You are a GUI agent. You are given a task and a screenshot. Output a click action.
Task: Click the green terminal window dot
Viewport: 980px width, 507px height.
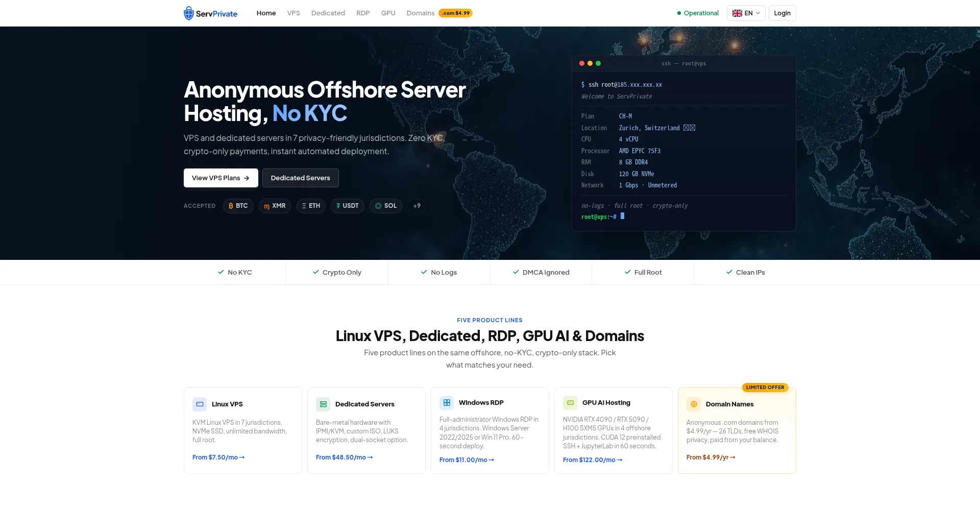pos(598,63)
